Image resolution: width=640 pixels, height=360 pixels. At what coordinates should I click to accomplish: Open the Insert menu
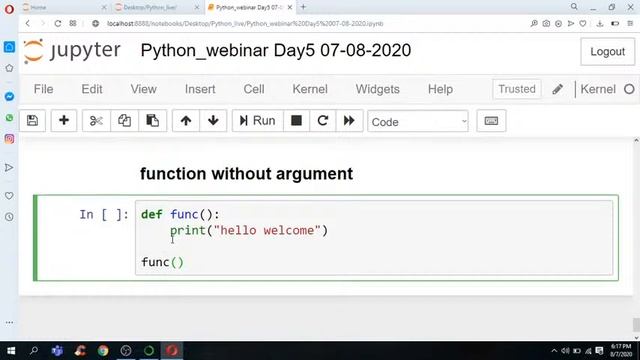200,89
